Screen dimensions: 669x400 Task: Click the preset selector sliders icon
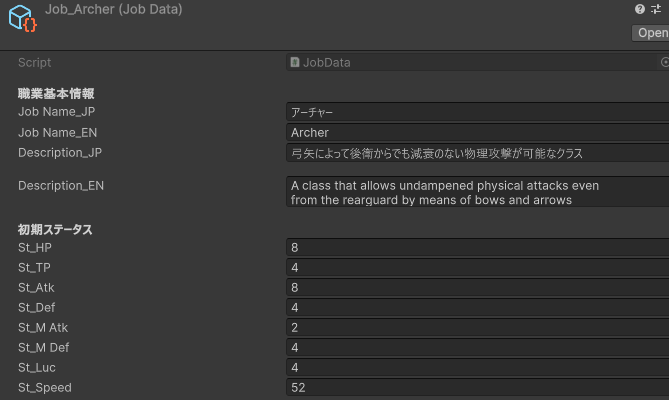point(658,9)
